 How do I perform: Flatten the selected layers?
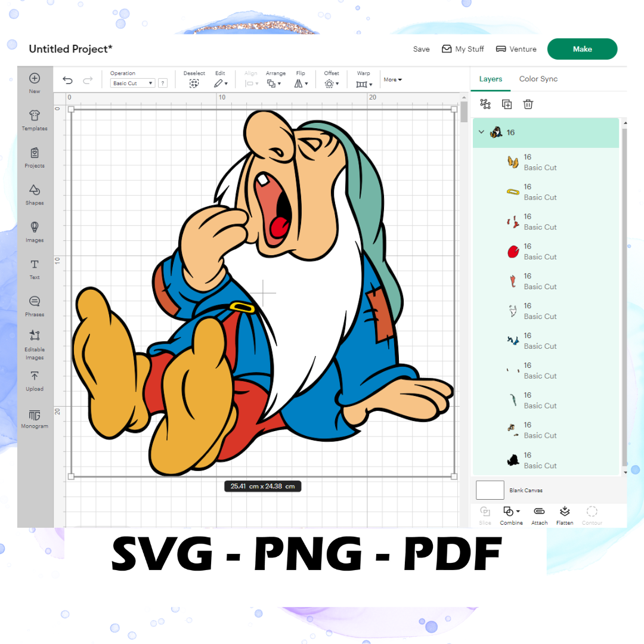(565, 515)
